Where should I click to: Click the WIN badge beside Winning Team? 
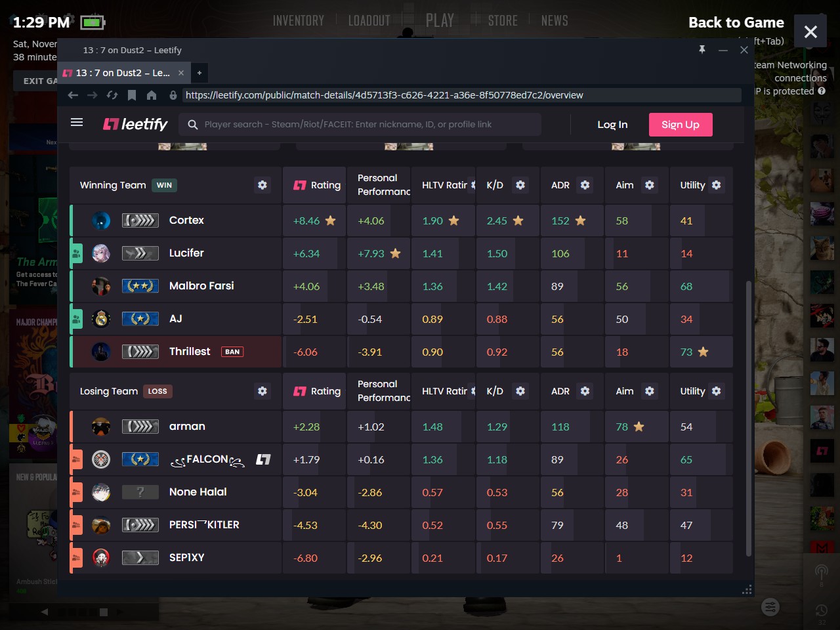164,185
